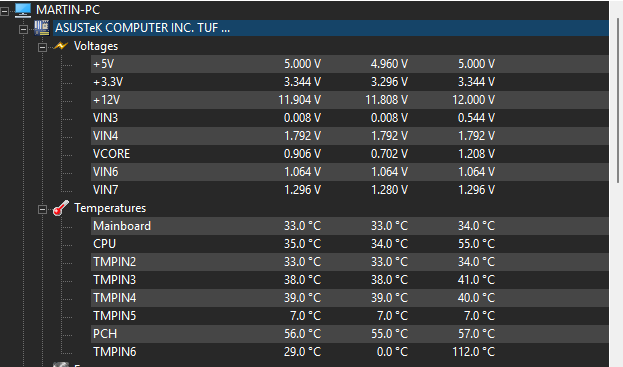Screen dimensions: 623x367
Task: Select the CPU temperature row
Action: (350, 244)
